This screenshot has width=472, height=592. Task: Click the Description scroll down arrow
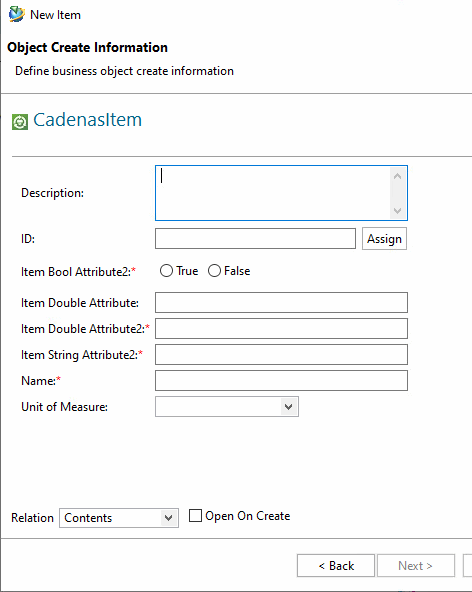click(397, 210)
